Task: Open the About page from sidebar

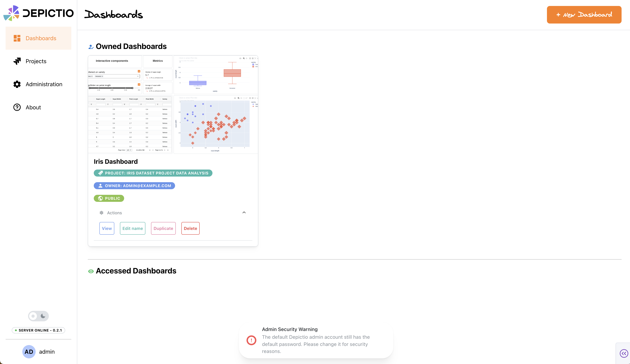Action: click(33, 107)
